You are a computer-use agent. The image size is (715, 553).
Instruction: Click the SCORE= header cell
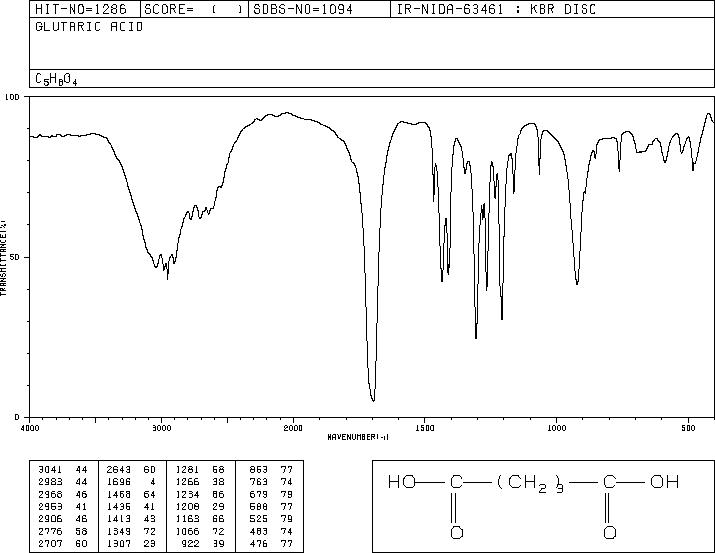194,9
